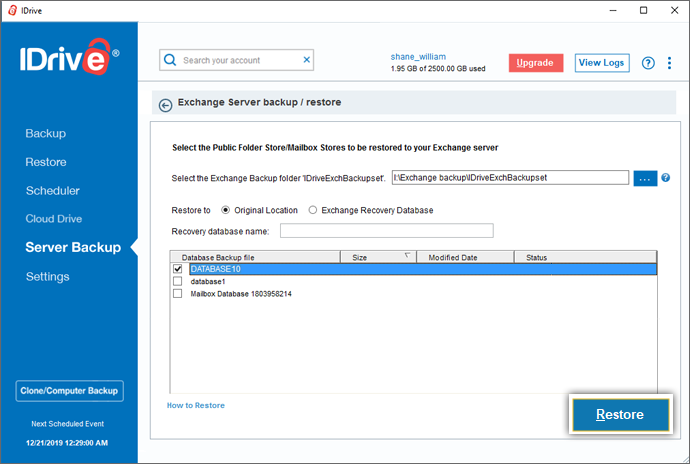Uncheck the DATABASE10 checkbox

(x=178, y=269)
